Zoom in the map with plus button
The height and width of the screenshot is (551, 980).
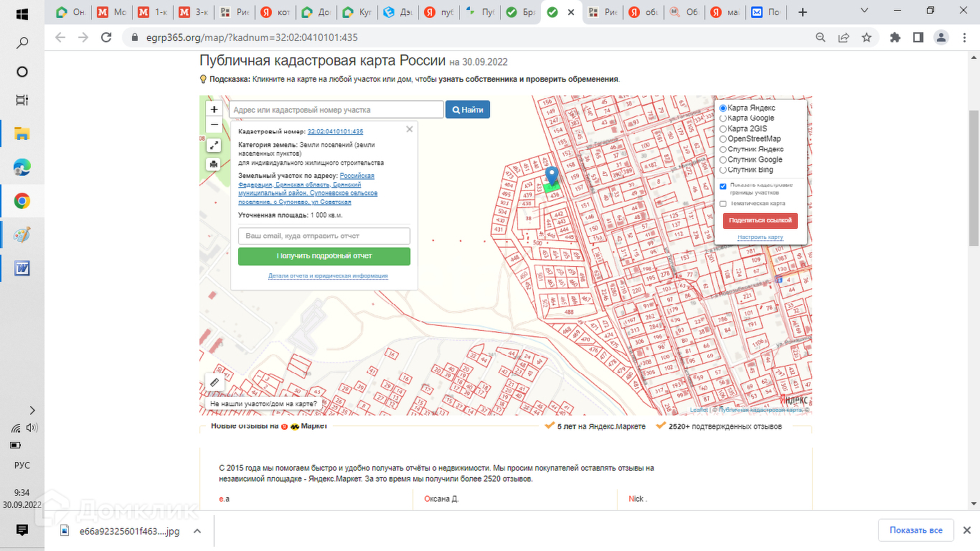pos(214,110)
